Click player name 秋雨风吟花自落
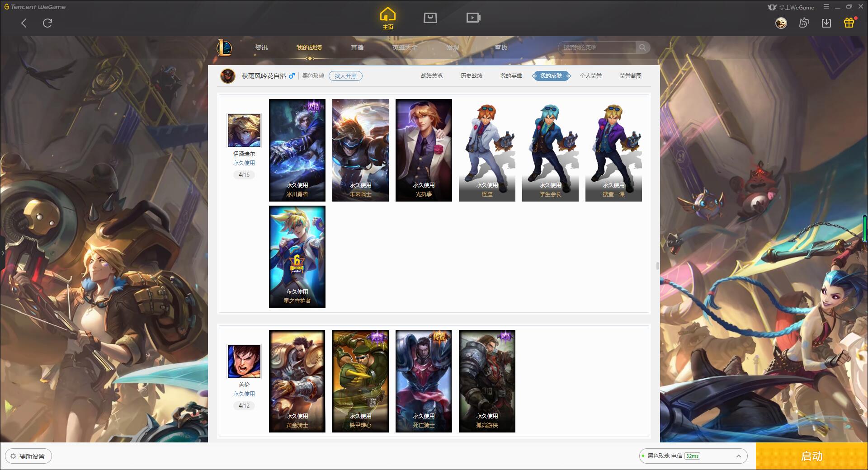 point(264,76)
